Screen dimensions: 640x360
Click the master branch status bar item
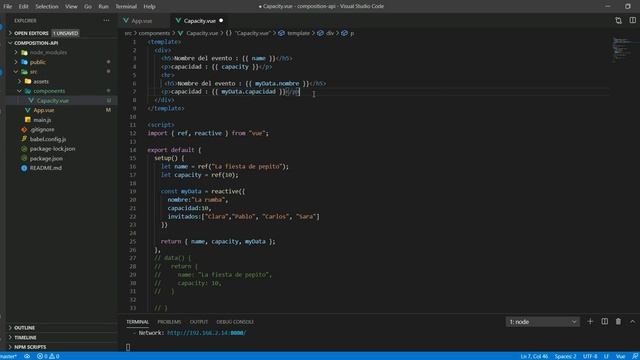pyautogui.click(x=9, y=356)
